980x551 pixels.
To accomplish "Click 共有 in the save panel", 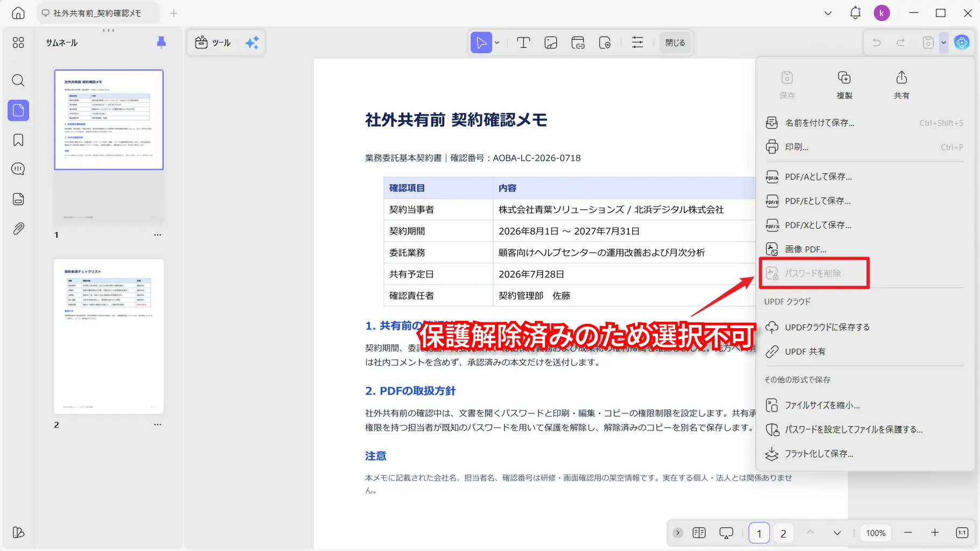I will tap(901, 85).
